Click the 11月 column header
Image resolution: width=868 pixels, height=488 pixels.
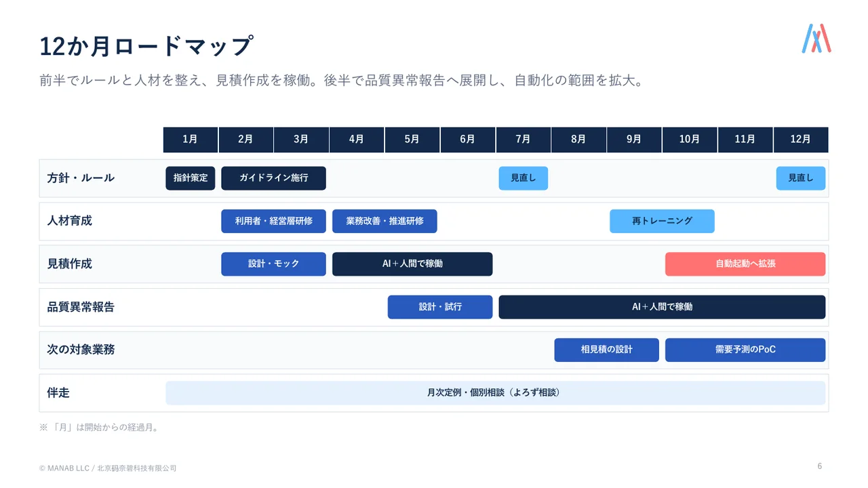pos(746,140)
